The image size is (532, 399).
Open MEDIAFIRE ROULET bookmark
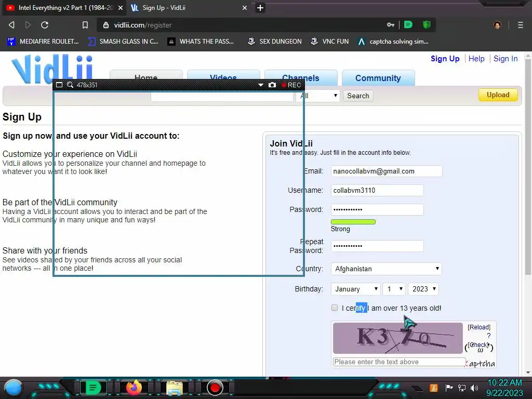pos(43,42)
